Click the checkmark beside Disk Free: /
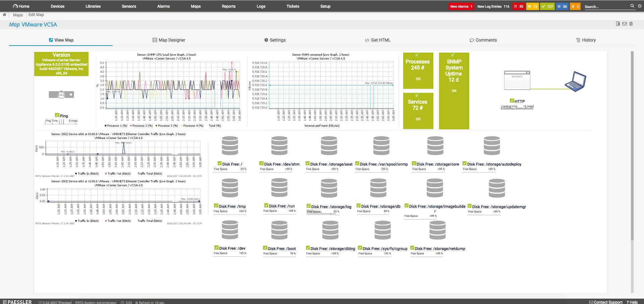 220,163
